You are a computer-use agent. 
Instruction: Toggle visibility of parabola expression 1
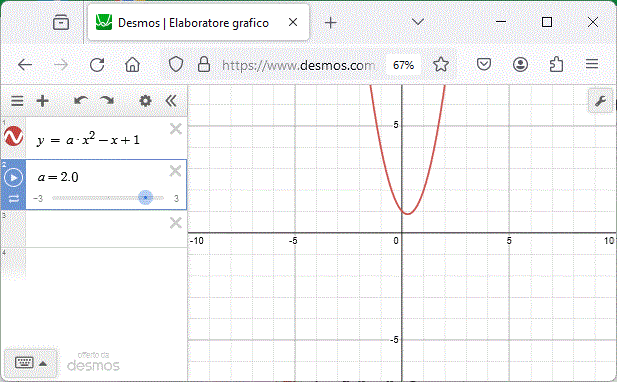click(x=13, y=136)
